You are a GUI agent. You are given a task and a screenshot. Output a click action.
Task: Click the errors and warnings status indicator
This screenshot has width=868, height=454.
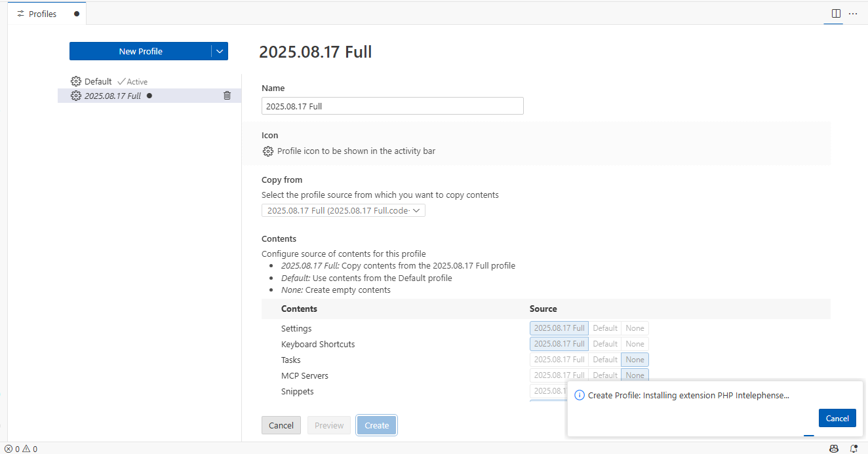[21, 449]
